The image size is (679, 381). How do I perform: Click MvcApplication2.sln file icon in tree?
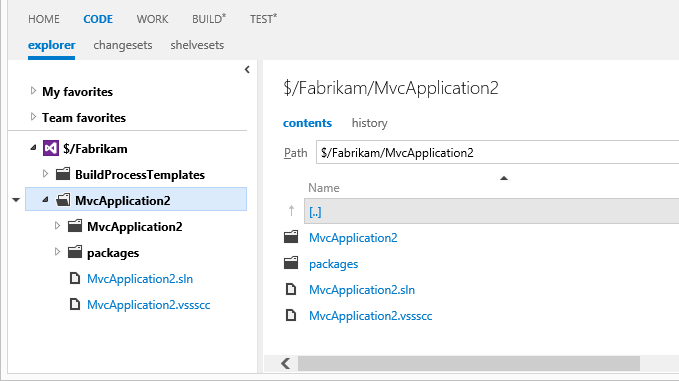(75, 278)
